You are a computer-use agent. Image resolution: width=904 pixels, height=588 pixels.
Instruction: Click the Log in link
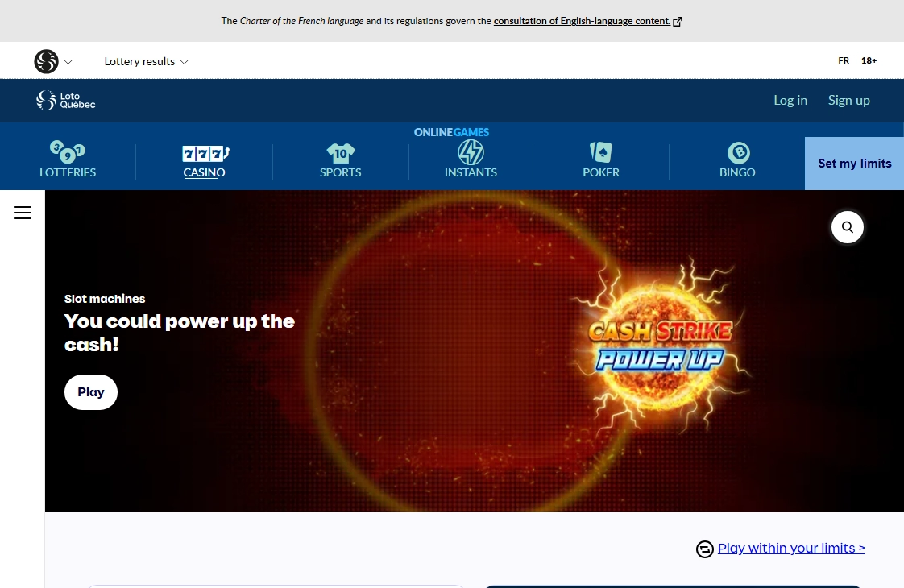coord(790,101)
